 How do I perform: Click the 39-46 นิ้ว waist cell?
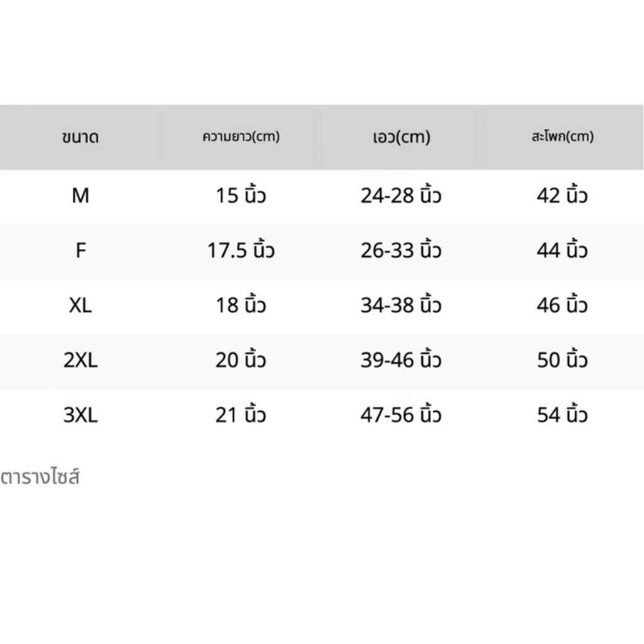[401, 360]
